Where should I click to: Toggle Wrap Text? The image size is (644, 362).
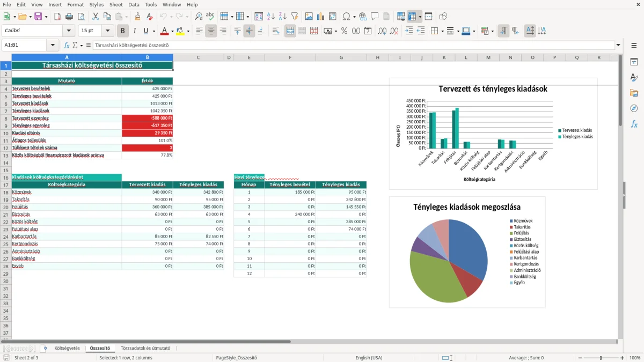click(x=276, y=31)
